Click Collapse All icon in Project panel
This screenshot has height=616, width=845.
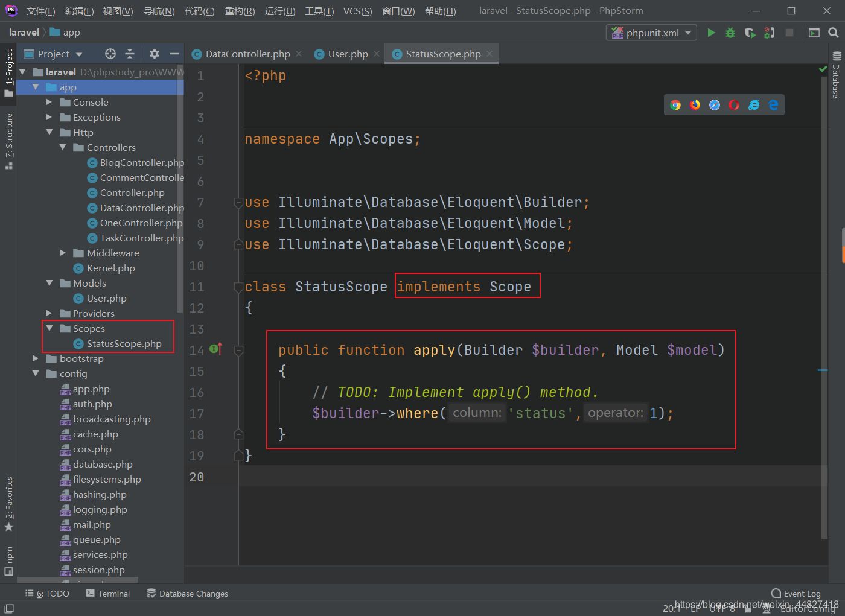pyautogui.click(x=130, y=54)
